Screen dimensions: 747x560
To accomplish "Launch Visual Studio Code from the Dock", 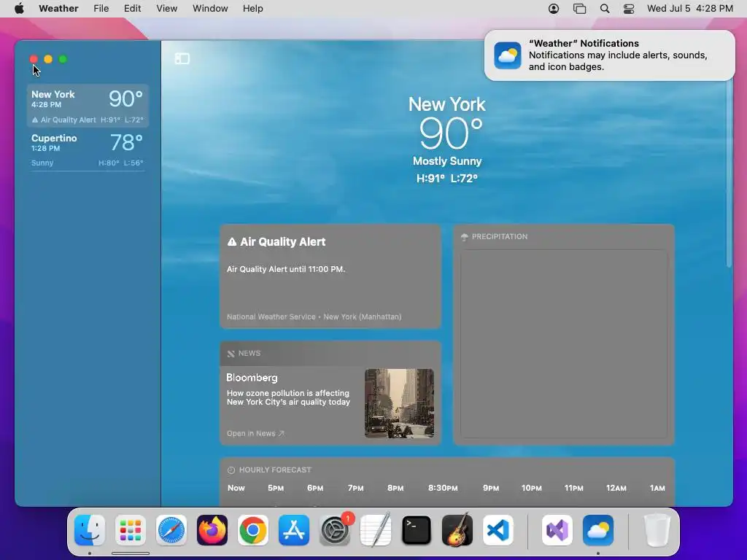I will coord(498,530).
